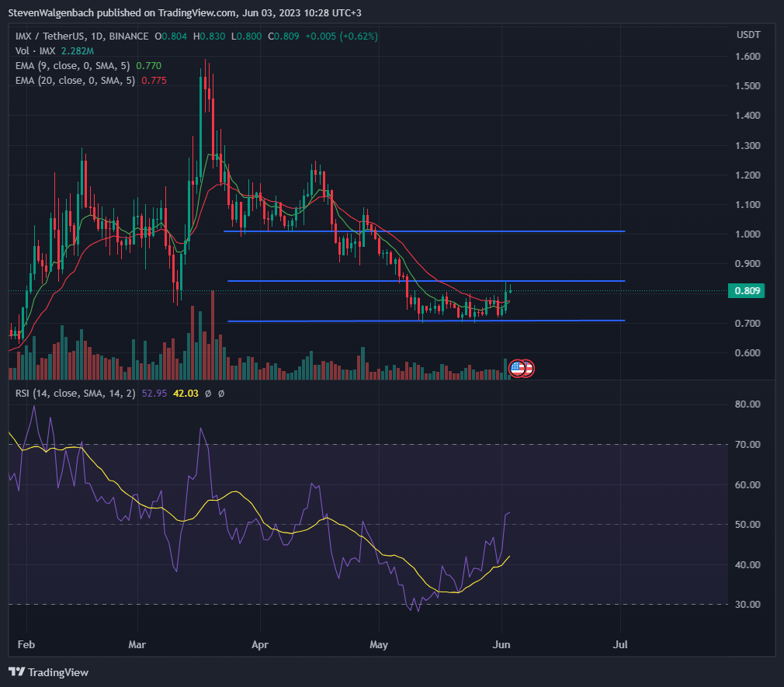This screenshot has width=784, height=687.
Task: Click the RSI 30.00 scale label
Action: 748,604
